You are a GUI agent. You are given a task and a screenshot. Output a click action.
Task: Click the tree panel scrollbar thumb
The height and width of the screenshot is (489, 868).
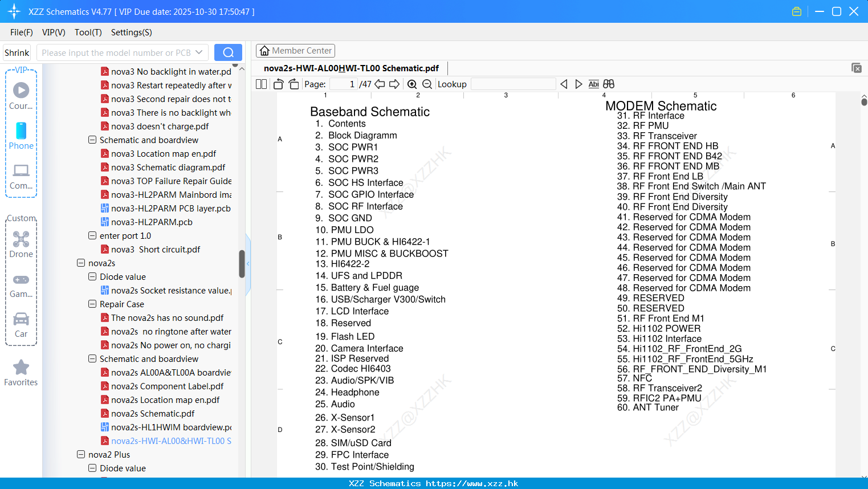click(242, 264)
